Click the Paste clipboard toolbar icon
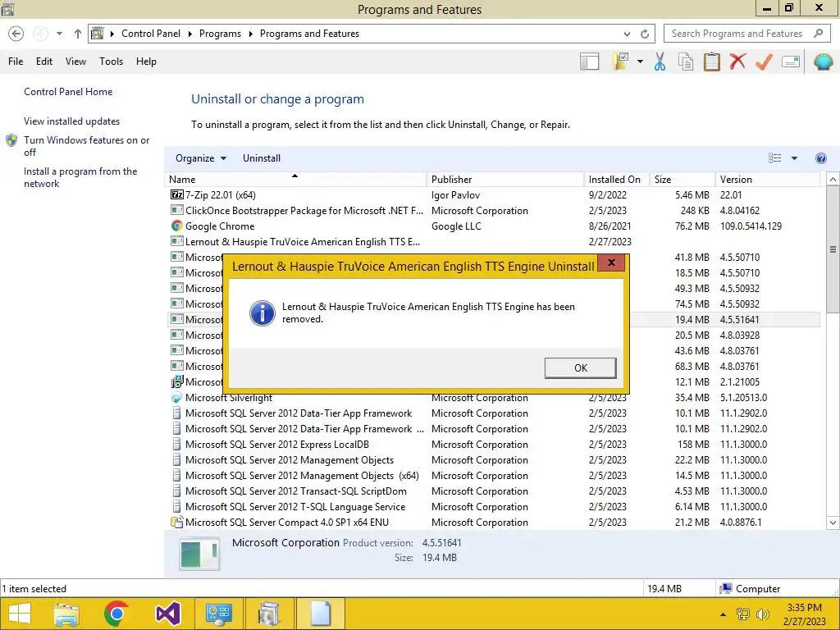 point(711,62)
